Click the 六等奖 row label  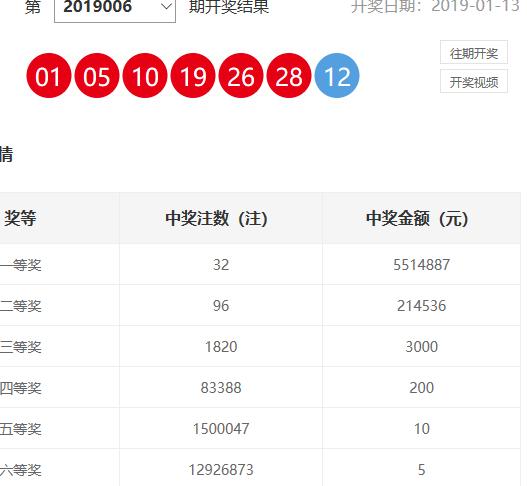coord(21,470)
